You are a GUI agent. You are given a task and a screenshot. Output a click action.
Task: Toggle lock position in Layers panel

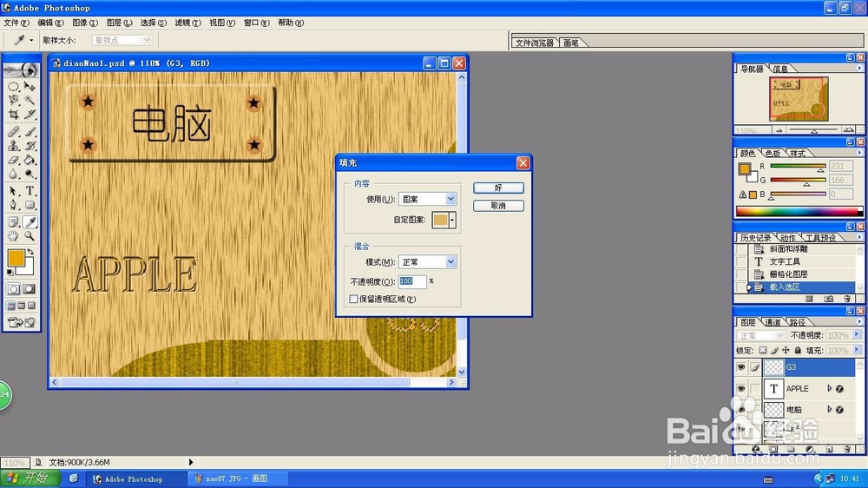point(786,350)
